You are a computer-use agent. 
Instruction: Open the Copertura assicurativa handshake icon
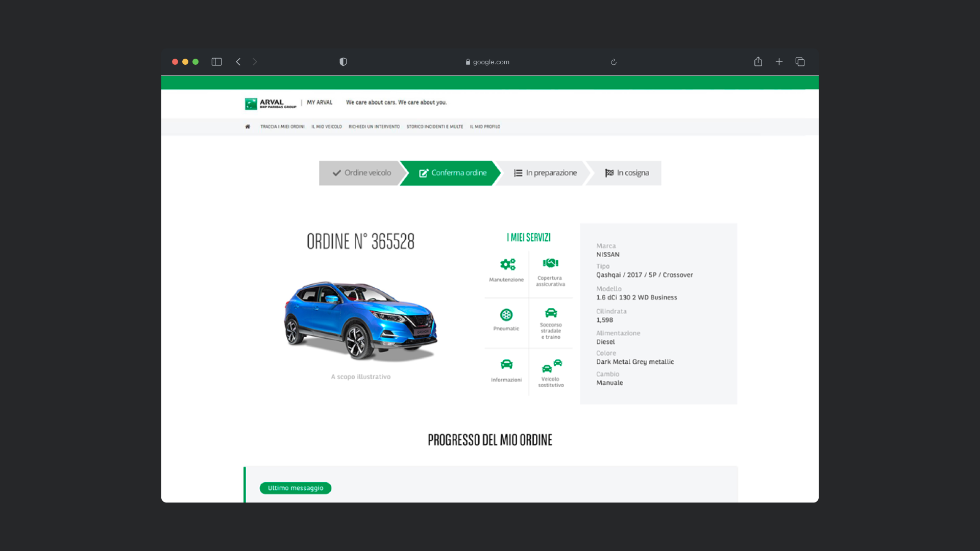pos(550,263)
